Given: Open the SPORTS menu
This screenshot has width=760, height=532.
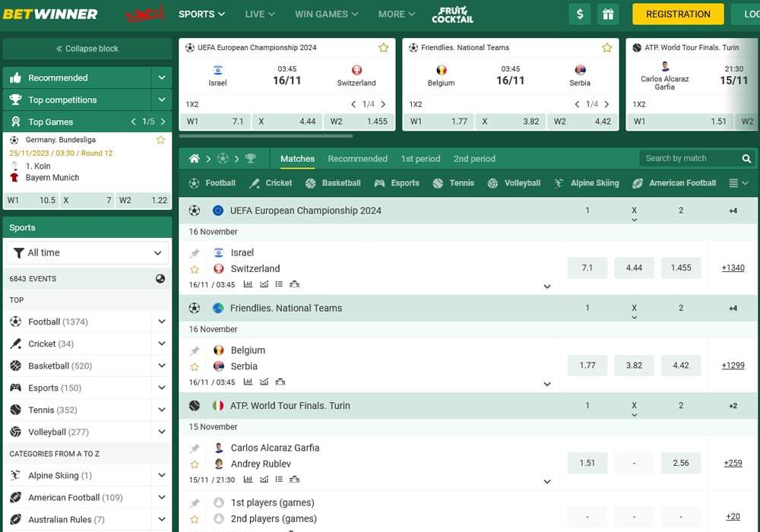Looking at the screenshot, I should tap(201, 14).
